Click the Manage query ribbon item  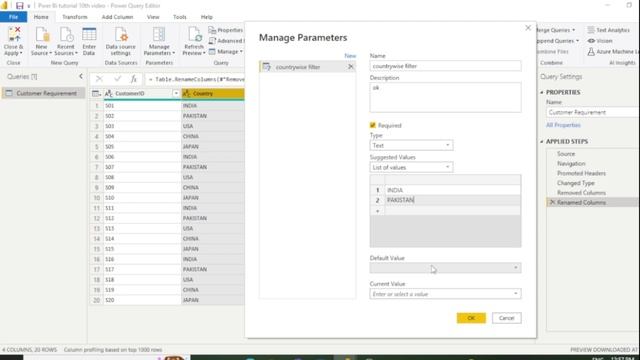[x=225, y=51]
